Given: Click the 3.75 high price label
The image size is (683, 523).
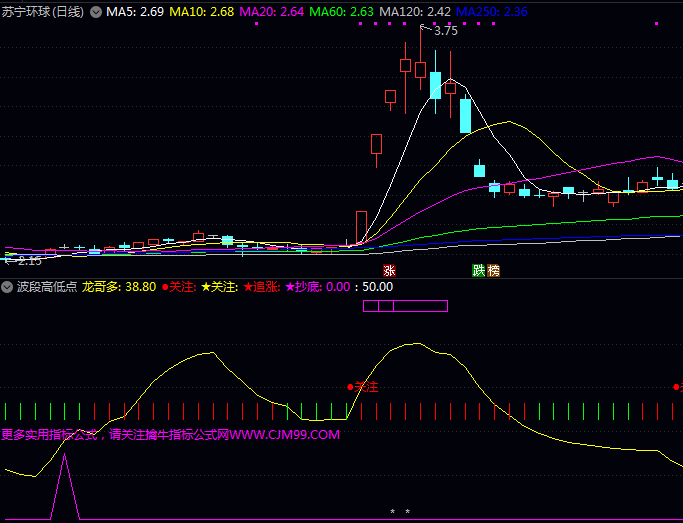Looking at the screenshot, I should [445, 31].
